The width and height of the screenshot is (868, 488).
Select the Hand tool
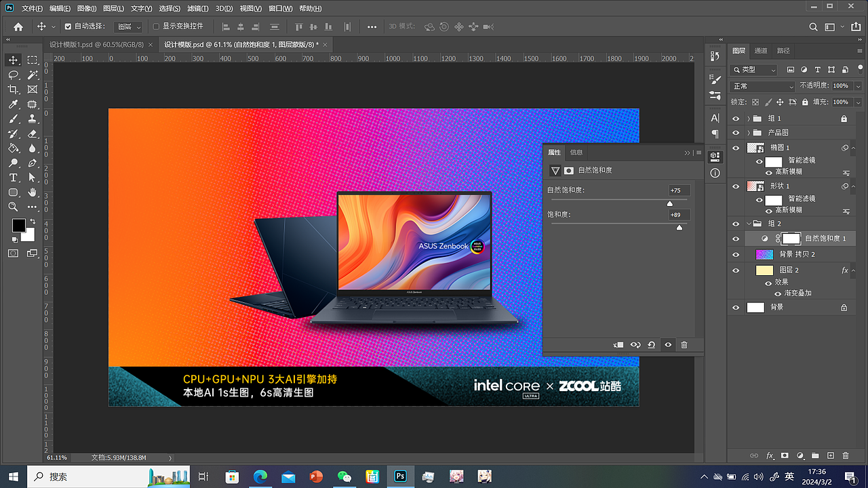[x=32, y=192]
